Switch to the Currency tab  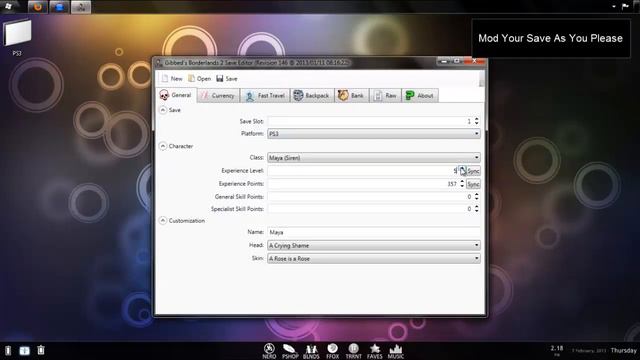[218, 96]
